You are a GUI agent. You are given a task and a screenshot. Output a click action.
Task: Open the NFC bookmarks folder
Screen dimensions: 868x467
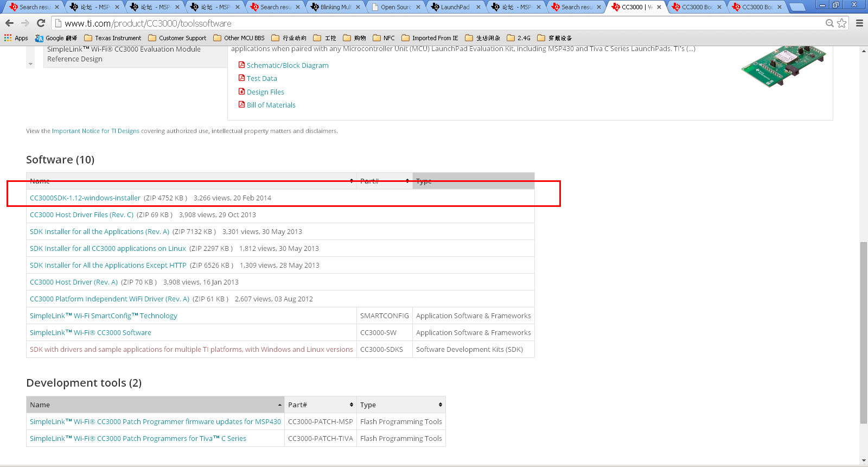(384, 38)
